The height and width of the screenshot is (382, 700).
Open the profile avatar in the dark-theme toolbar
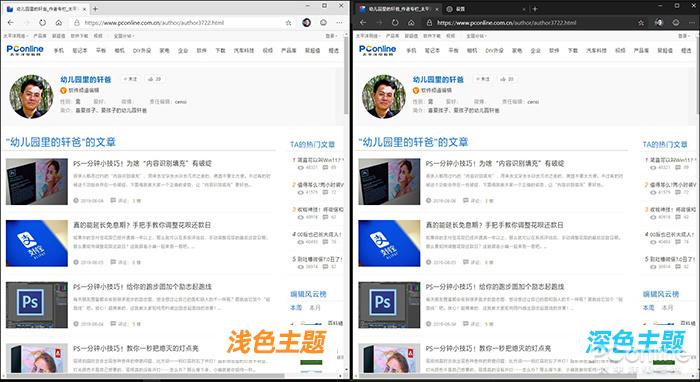pyautogui.click(x=659, y=22)
